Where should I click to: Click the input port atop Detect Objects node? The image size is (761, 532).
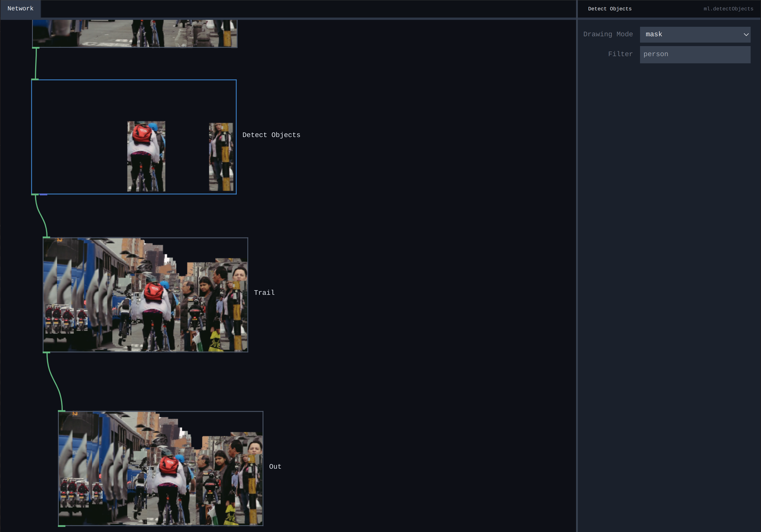click(x=35, y=79)
